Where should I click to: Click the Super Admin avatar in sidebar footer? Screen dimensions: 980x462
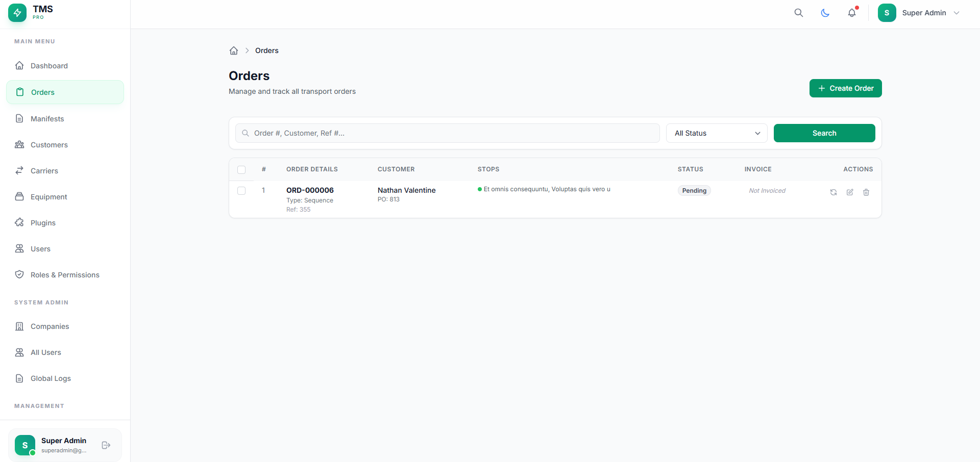pyautogui.click(x=25, y=445)
